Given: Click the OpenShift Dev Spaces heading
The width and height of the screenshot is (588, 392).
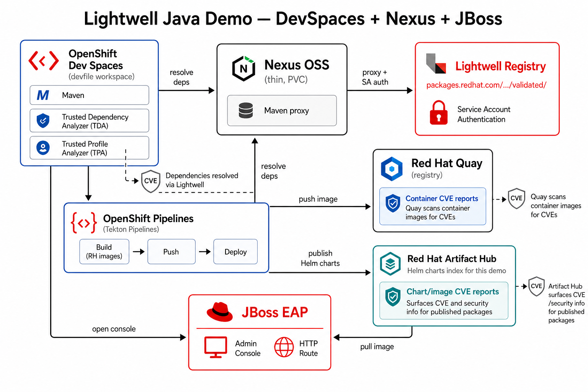Looking at the screenshot, I should (x=95, y=59).
